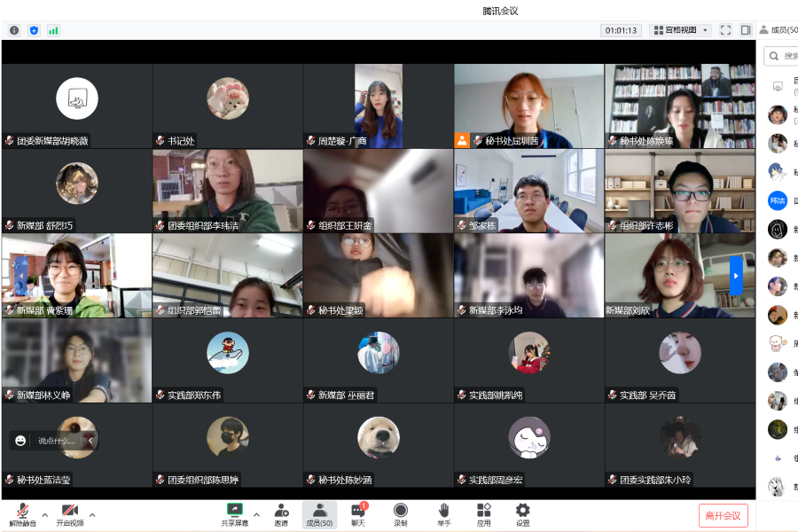Click the leave meeting (离开会议) button

[723, 515]
